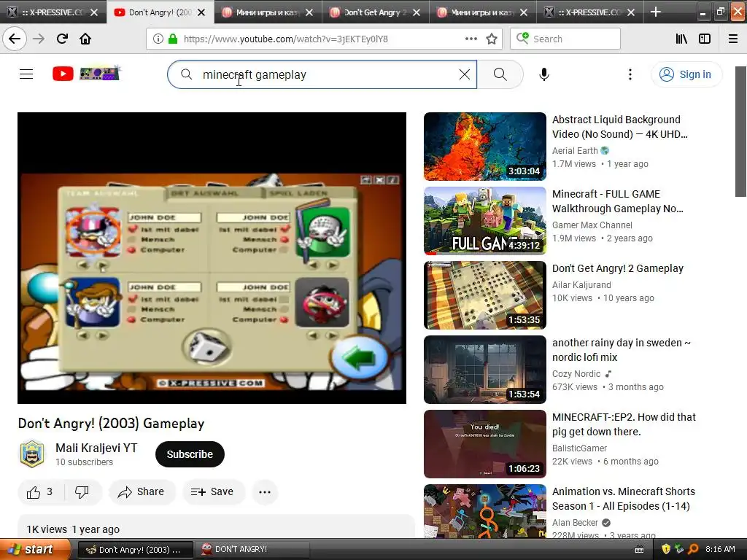Open the YouTube guide hamburger menu

click(26, 74)
